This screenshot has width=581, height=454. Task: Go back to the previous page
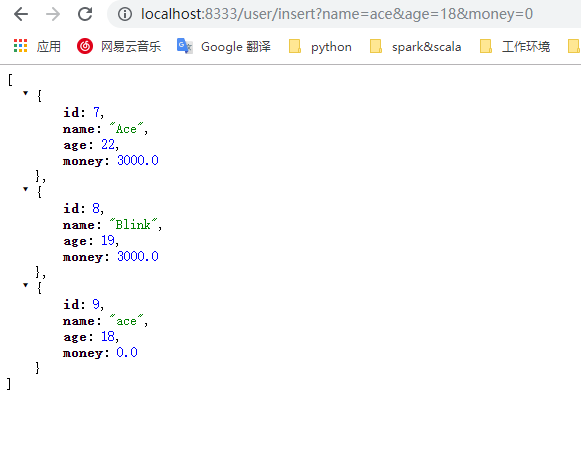(x=21, y=14)
